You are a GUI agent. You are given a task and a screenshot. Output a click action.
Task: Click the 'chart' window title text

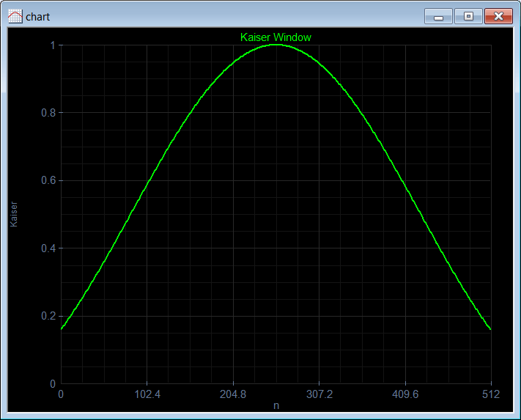pyautogui.click(x=37, y=17)
